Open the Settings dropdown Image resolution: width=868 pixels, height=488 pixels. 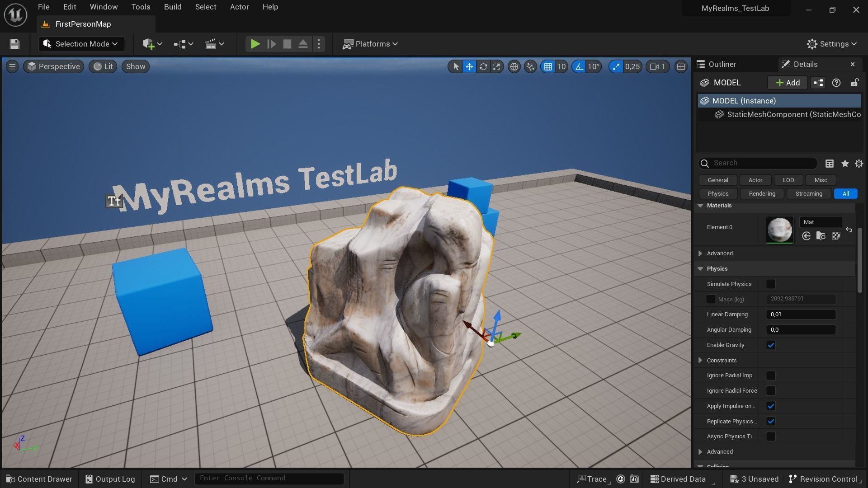[x=832, y=44]
